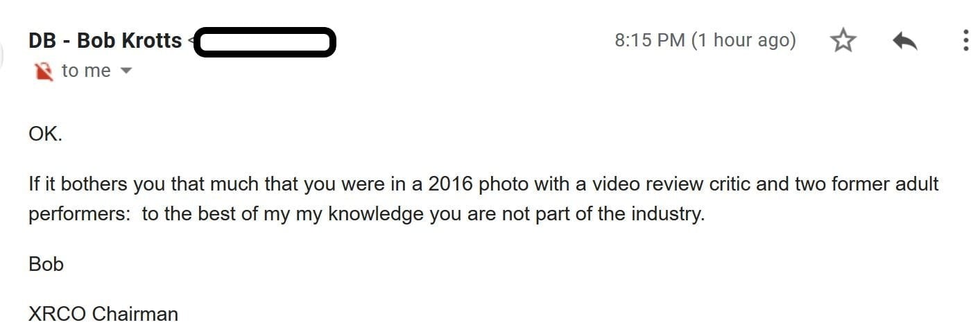Click sender name "DB - Bob Krotts"
This screenshot has height=327, width=980.
pyautogui.click(x=105, y=41)
